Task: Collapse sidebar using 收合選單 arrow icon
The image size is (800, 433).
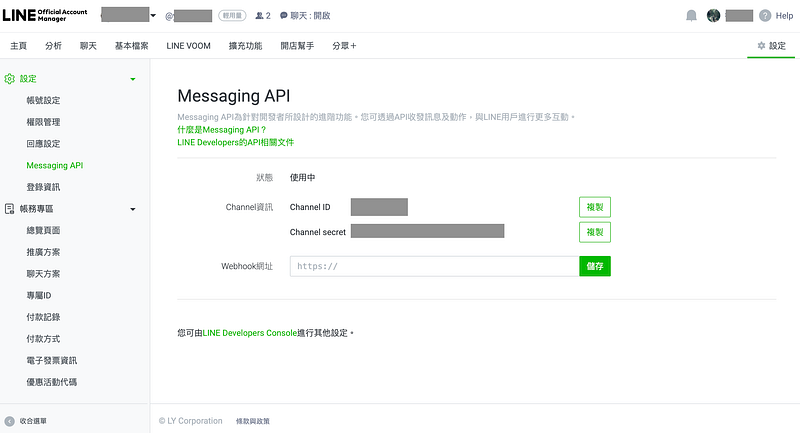Action: pos(9,421)
